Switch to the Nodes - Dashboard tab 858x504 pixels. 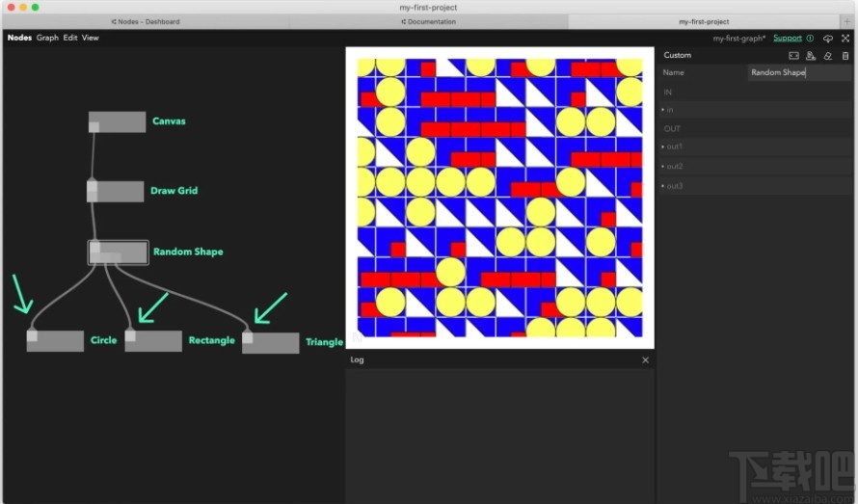[x=146, y=22]
